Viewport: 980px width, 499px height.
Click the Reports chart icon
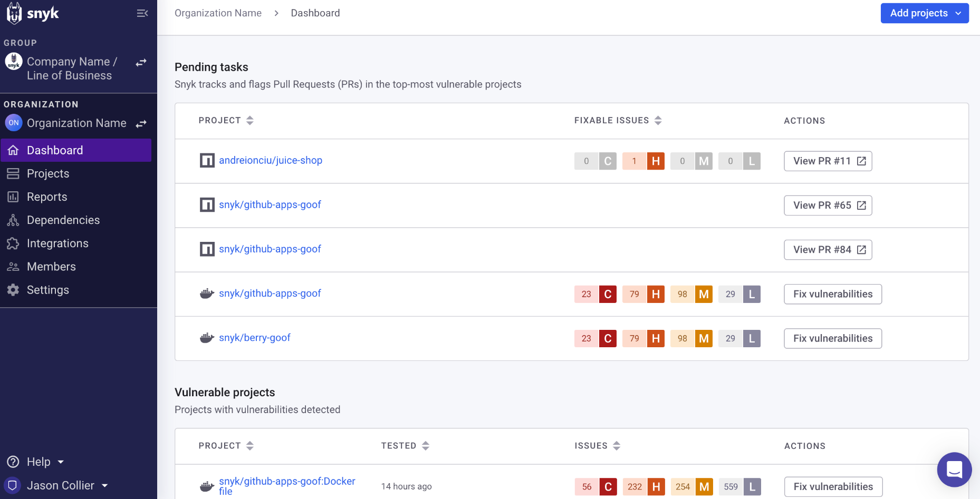tap(13, 197)
